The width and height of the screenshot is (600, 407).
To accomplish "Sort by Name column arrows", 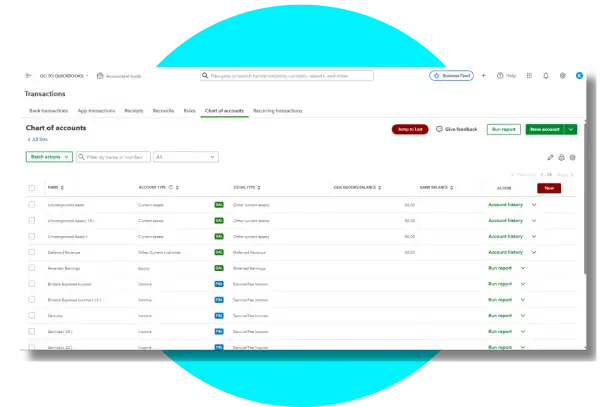I will 62,187.
